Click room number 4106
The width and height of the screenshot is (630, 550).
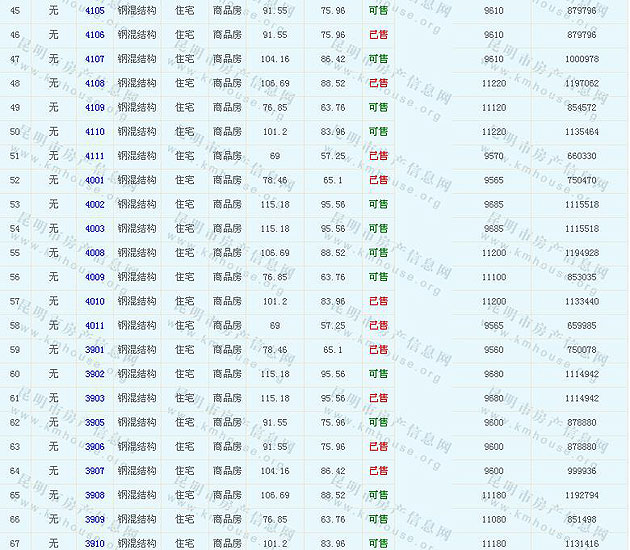tap(95, 35)
